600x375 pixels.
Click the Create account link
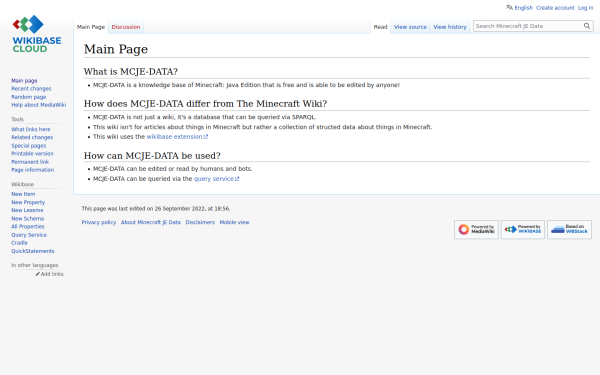(555, 8)
